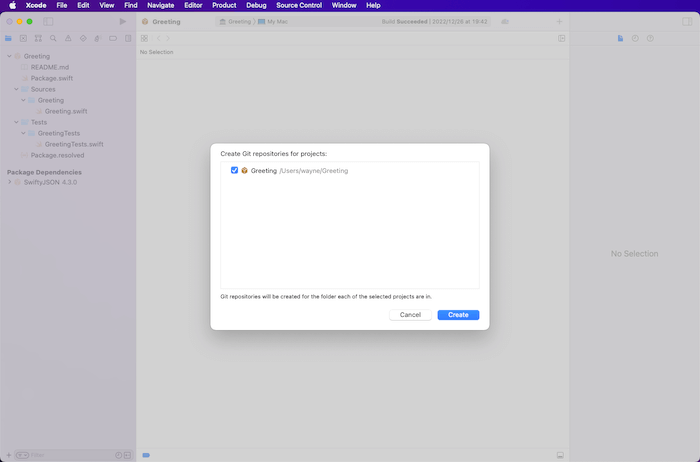
Task: Open the Xcode menu
Action: pyautogui.click(x=36, y=5)
